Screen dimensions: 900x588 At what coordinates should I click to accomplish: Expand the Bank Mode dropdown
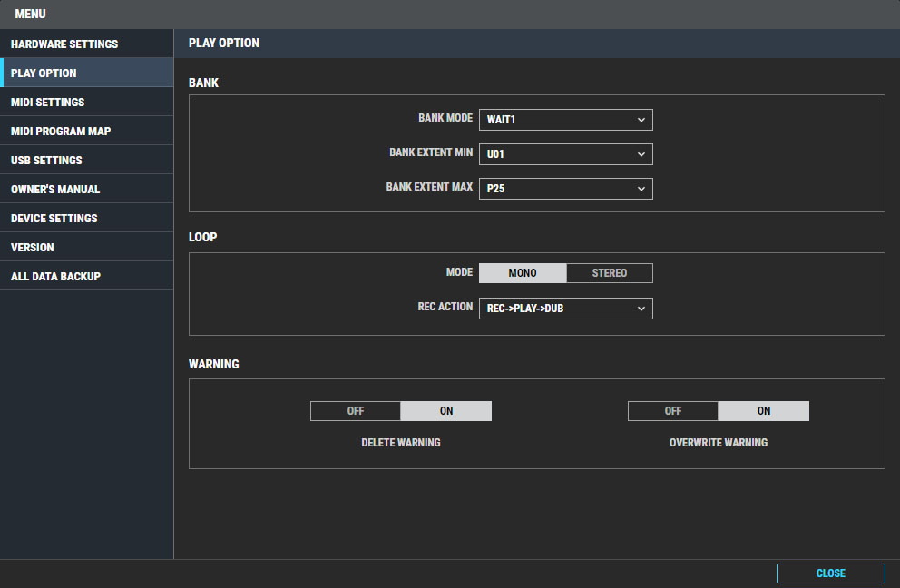565,120
